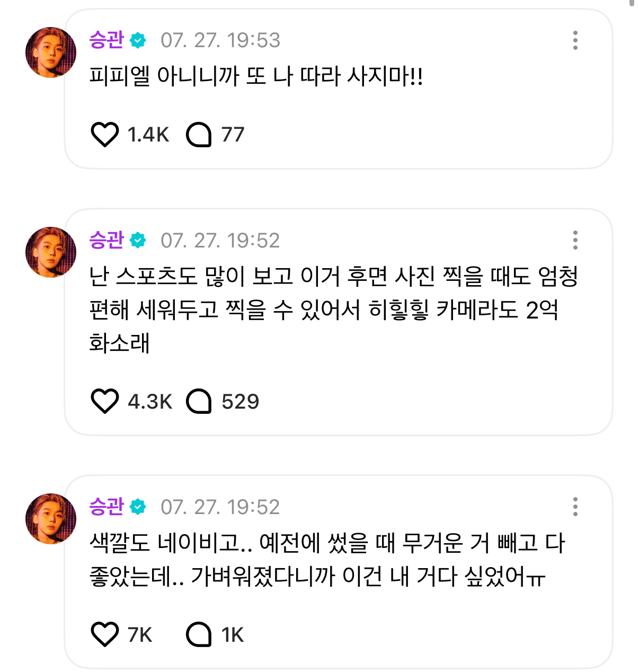639x672 pixels.
Task: Like the post with 4.3K likes
Action: pos(105,401)
